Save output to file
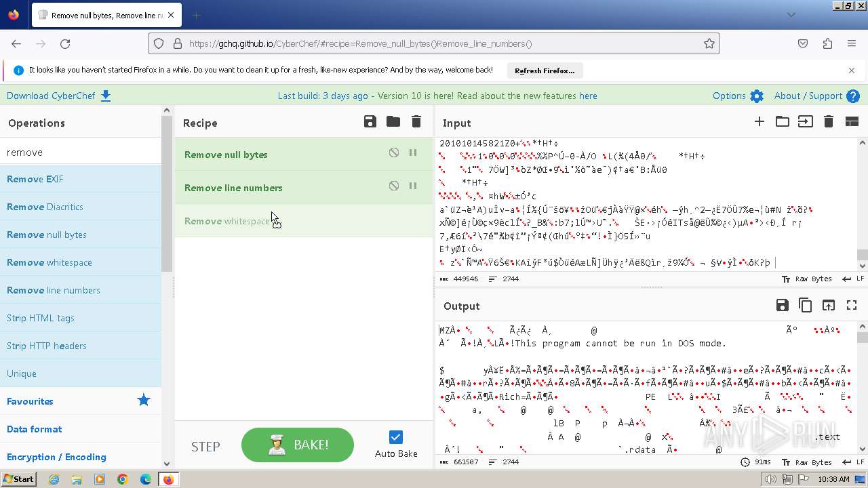 pyautogui.click(x=783, y=305)
